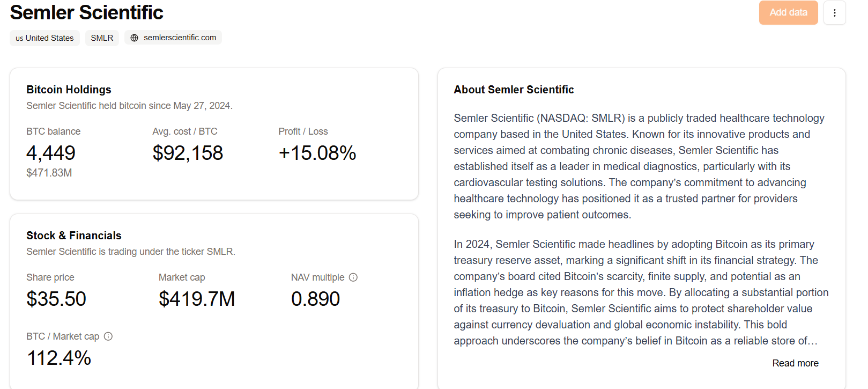
Task: Click the Avg. cost value $92,158
Action: click(x=188, y=153)
